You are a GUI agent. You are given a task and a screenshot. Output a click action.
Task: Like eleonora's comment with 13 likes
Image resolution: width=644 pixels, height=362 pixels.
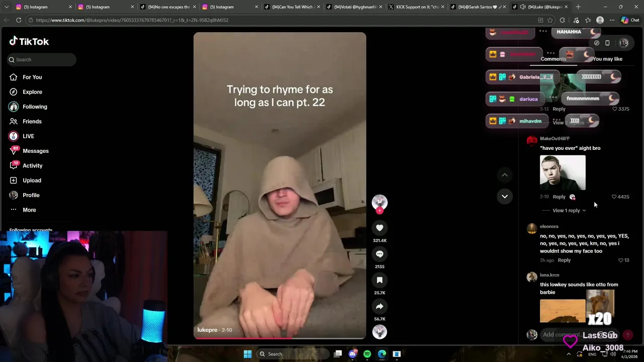point(620,260)
